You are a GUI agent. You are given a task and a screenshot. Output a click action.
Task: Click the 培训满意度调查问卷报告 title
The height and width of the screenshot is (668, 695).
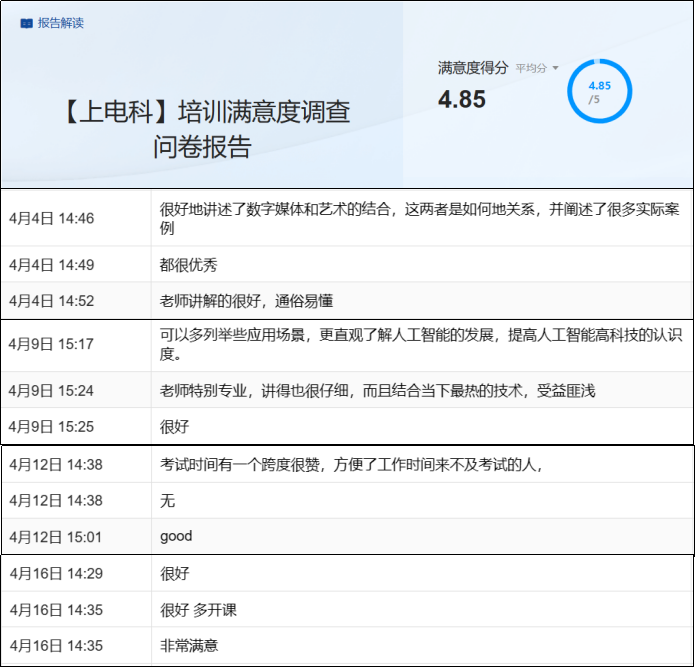[x=202, y=129]
